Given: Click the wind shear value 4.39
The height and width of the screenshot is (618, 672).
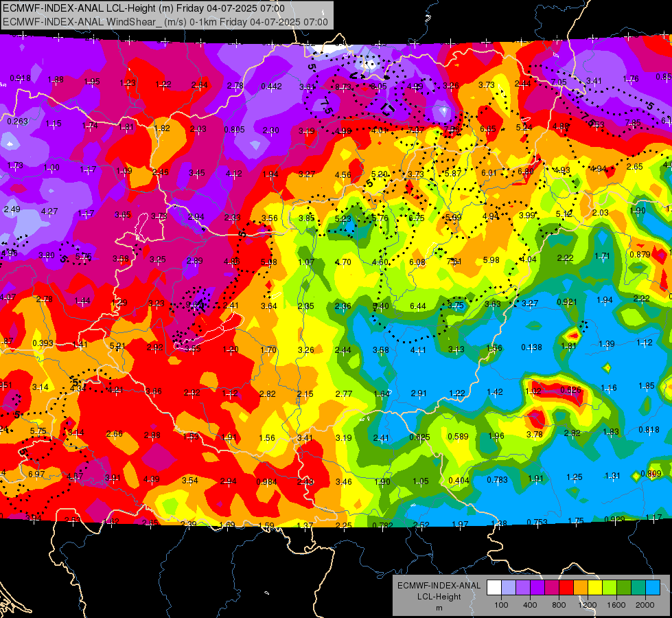Looking at the screenshot, I should [152, 479].
